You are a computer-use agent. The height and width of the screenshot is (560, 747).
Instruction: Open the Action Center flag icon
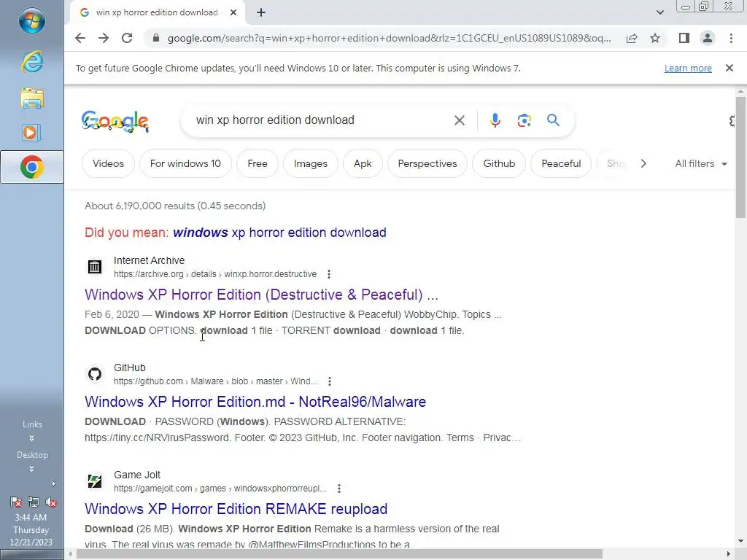click(16, 502)
